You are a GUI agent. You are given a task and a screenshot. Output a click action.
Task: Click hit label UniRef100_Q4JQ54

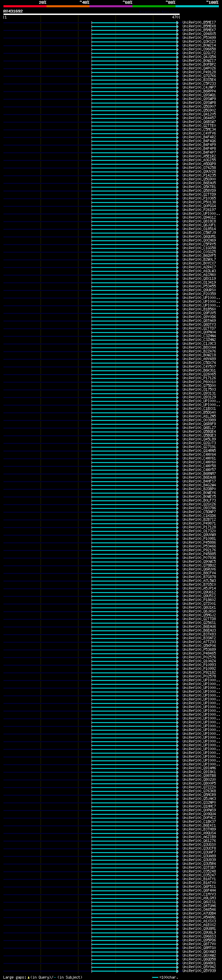pyautogui.click(x=199, y=57)
